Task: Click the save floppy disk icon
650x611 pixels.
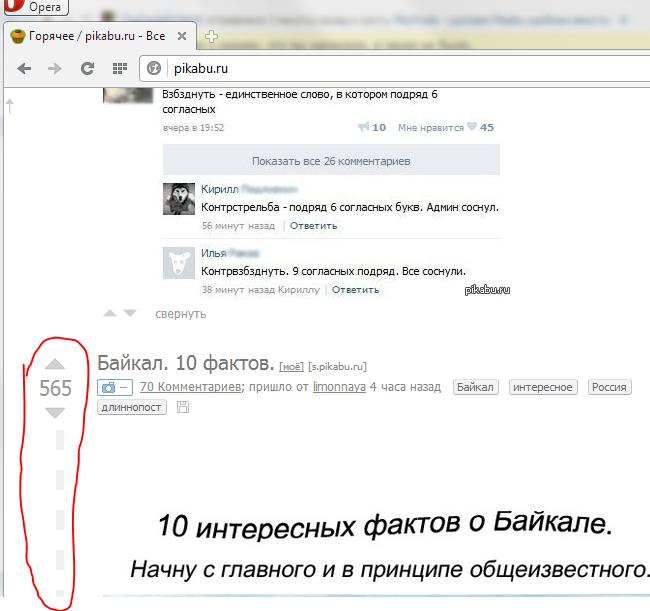Action: click(182, 407)
